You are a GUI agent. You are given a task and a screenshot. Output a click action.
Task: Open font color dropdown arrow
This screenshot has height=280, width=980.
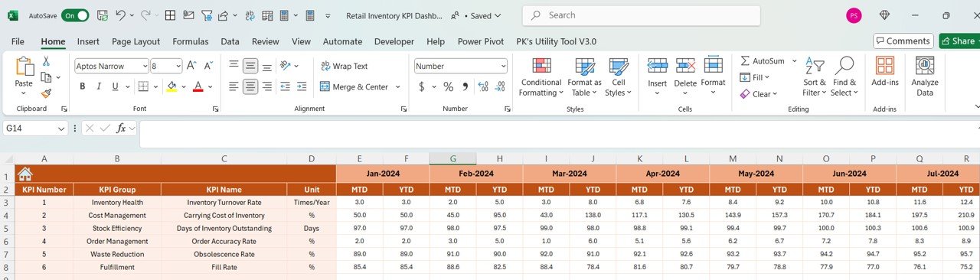pyautogui.click(x=210, y=86)
